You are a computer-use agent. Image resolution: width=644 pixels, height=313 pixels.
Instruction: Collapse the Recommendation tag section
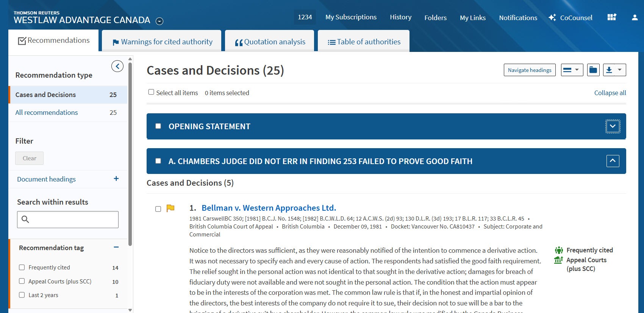tap(116, 247)
